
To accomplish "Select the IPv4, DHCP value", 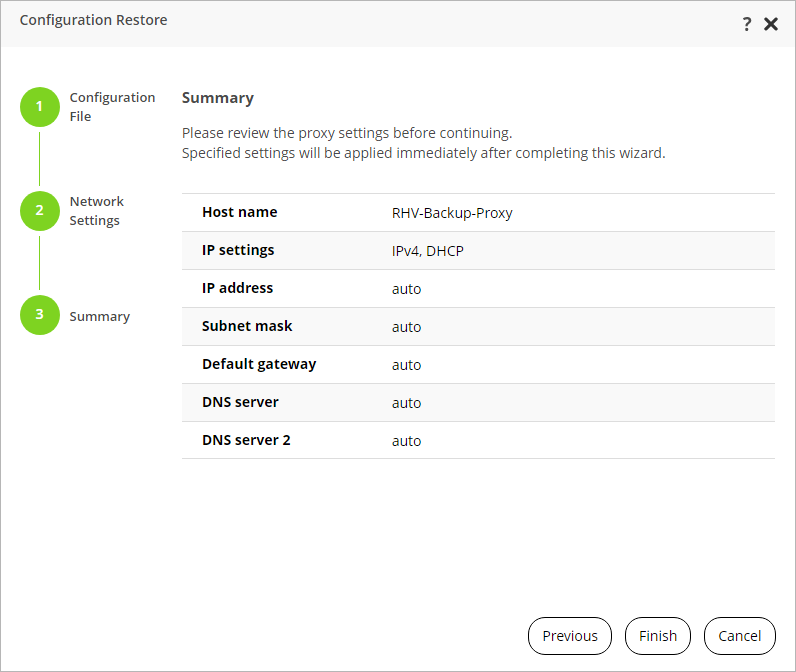I will click(428, 251).
